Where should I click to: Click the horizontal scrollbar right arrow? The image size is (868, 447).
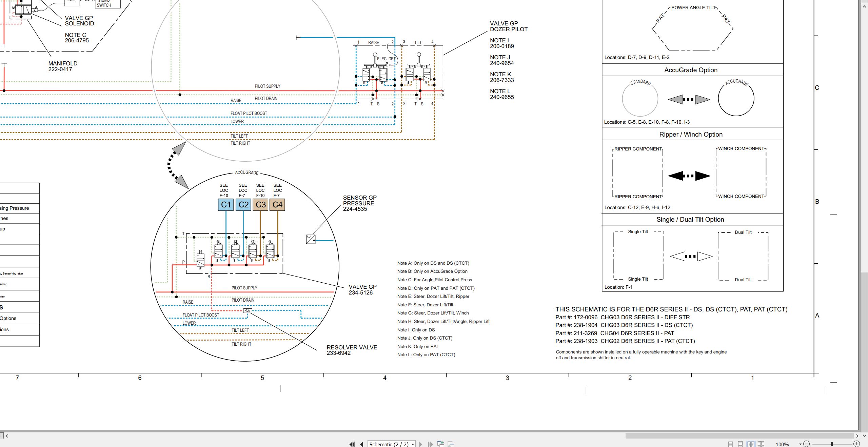[857, 436]
